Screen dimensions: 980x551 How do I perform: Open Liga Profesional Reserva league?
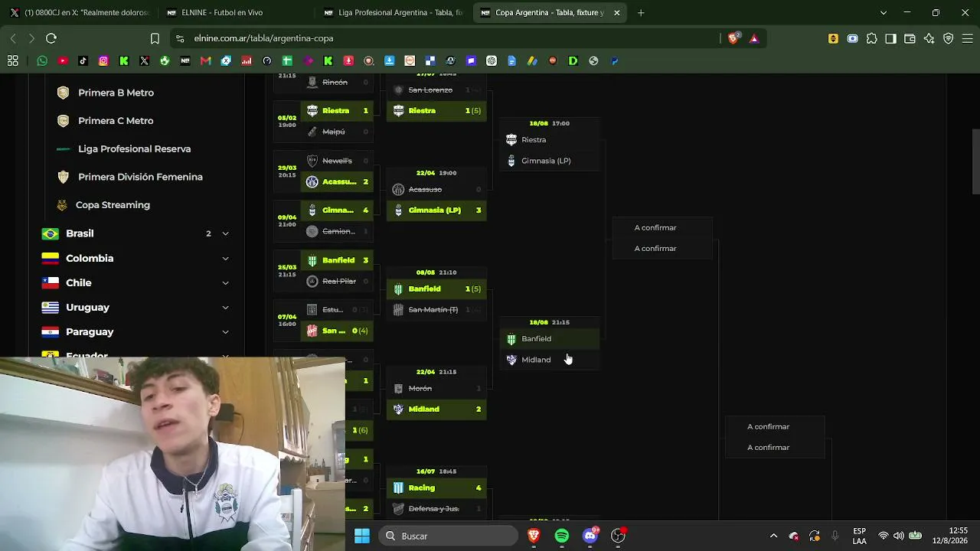coord(134,148)
